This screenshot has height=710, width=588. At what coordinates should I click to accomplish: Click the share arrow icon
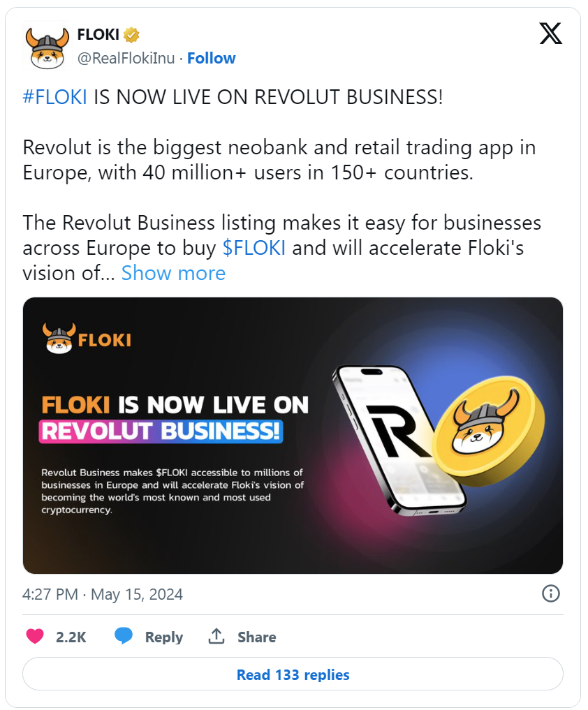click(x=216, y=636)
